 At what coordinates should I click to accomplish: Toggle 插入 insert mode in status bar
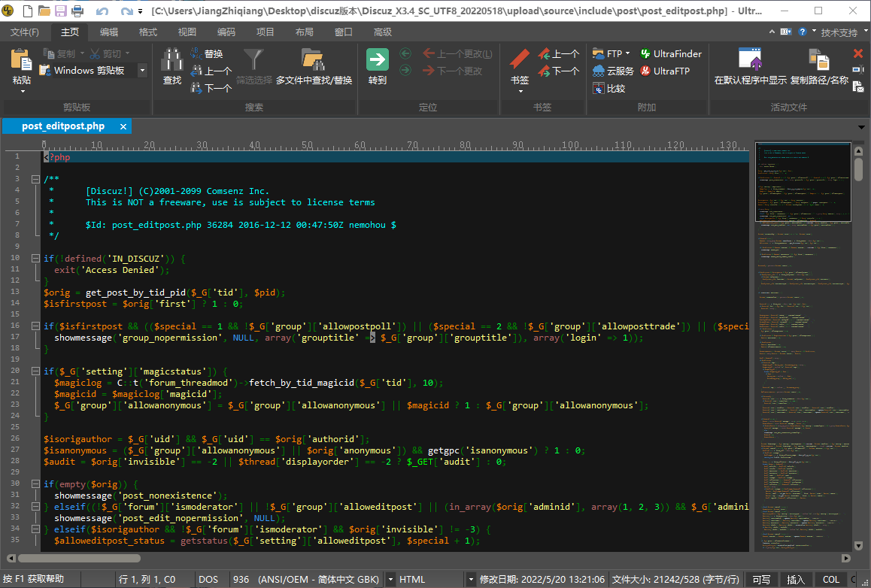[796, 579]
